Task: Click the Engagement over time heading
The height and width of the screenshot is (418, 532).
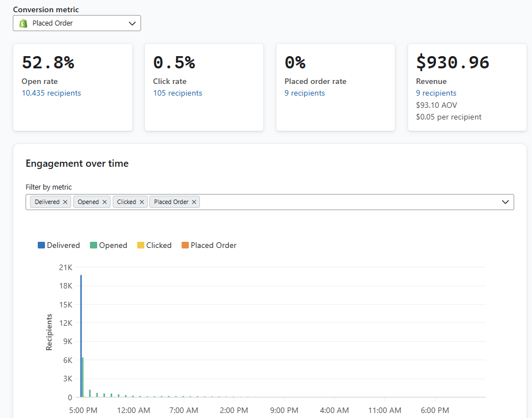Action: point(77,163)
